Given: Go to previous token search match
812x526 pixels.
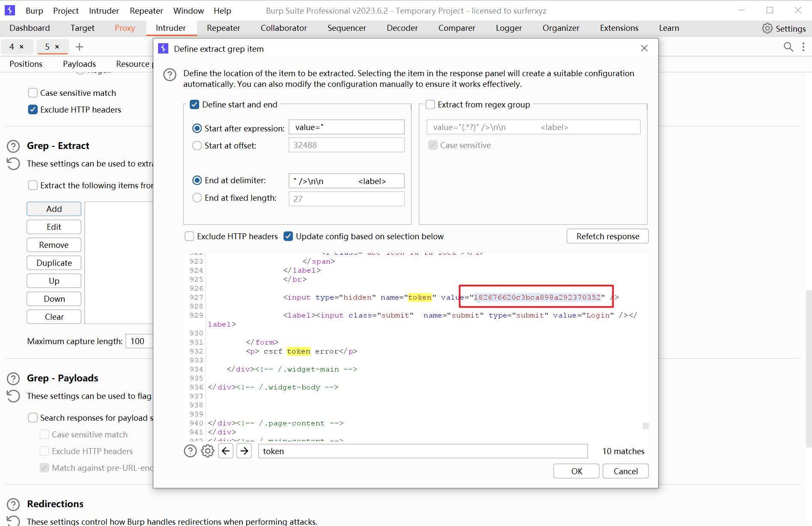Looking at the screenshot, I should tap(226, 451).
